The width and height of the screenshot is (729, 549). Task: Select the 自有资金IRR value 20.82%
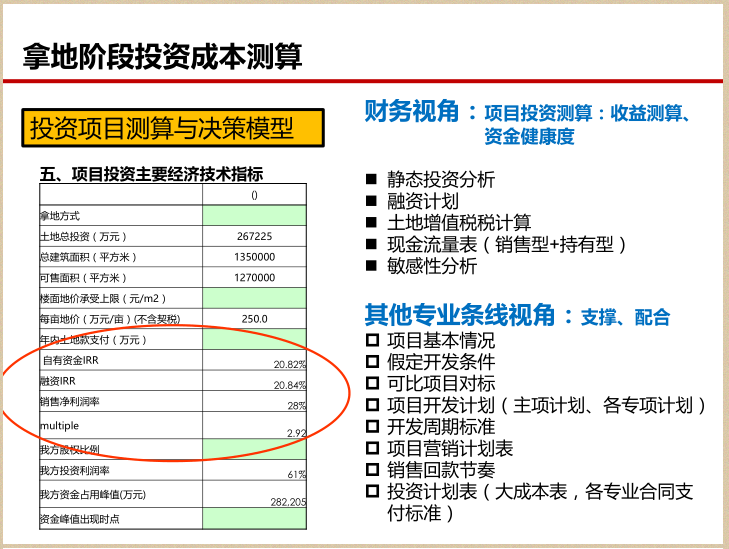[289, 365]
